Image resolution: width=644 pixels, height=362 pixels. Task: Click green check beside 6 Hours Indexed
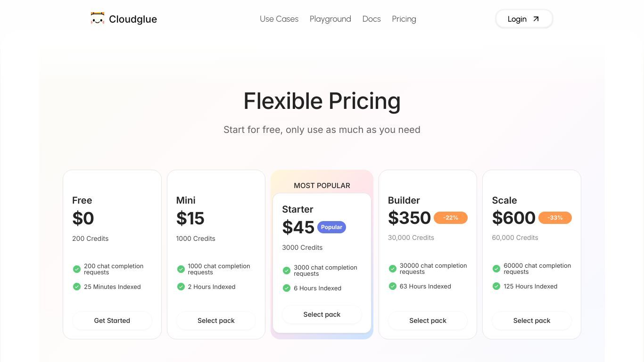tap(287, 288)
